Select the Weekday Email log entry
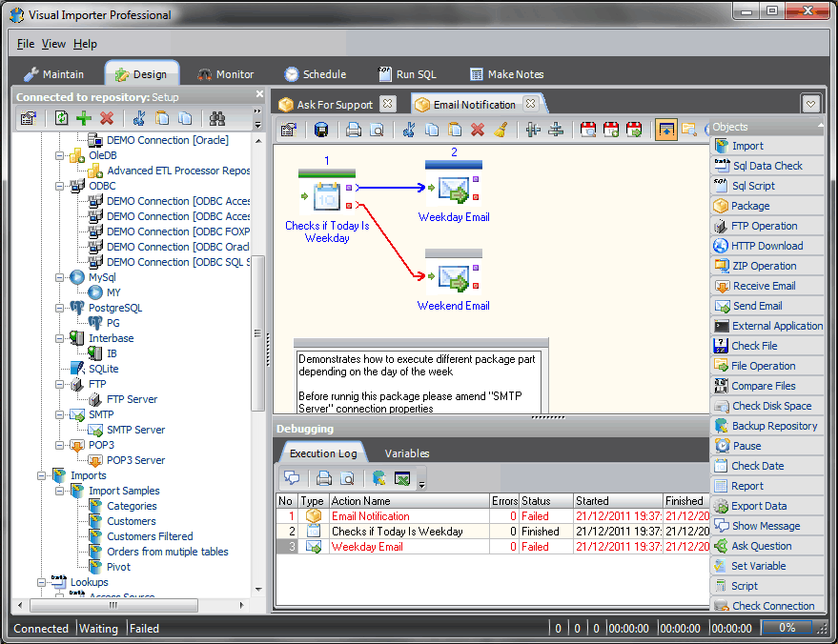 coord(408,546)
